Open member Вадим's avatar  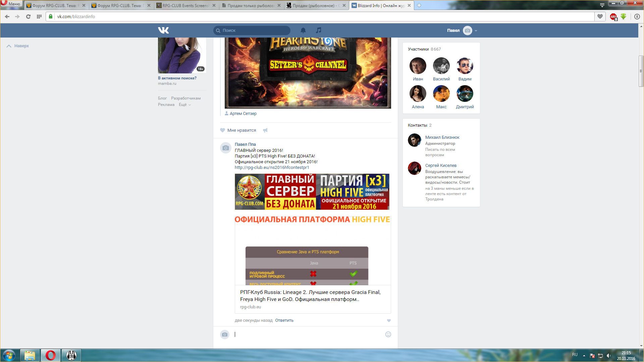point(465,65)
